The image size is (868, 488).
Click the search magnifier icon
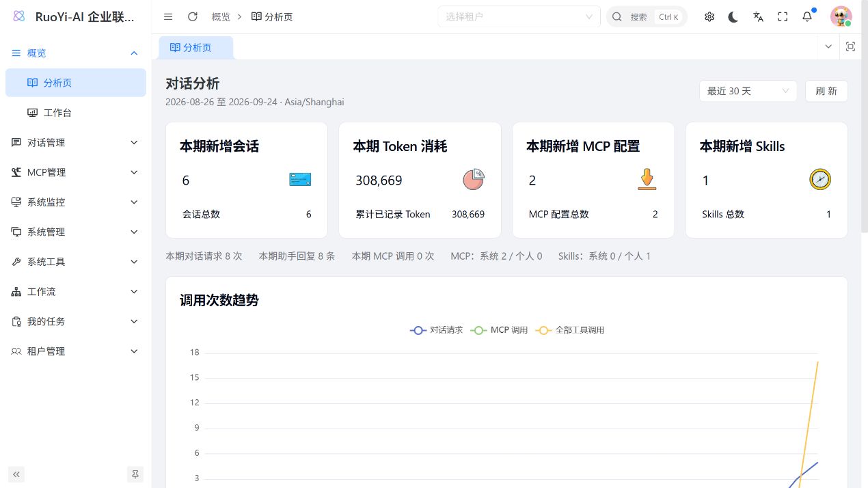click(617, 17)
